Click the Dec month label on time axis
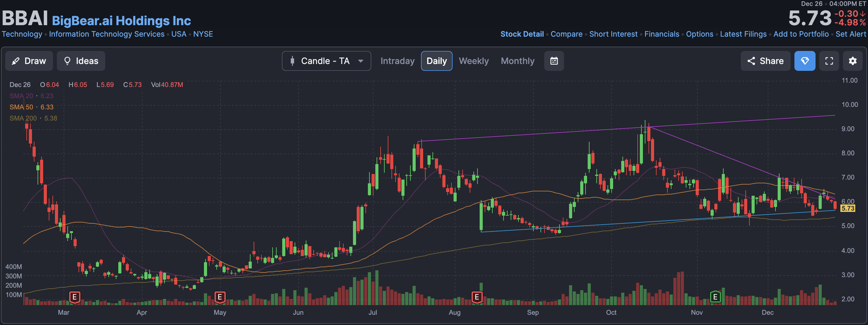The width and height of the screenshot is (868, 325). click(767, 312)
